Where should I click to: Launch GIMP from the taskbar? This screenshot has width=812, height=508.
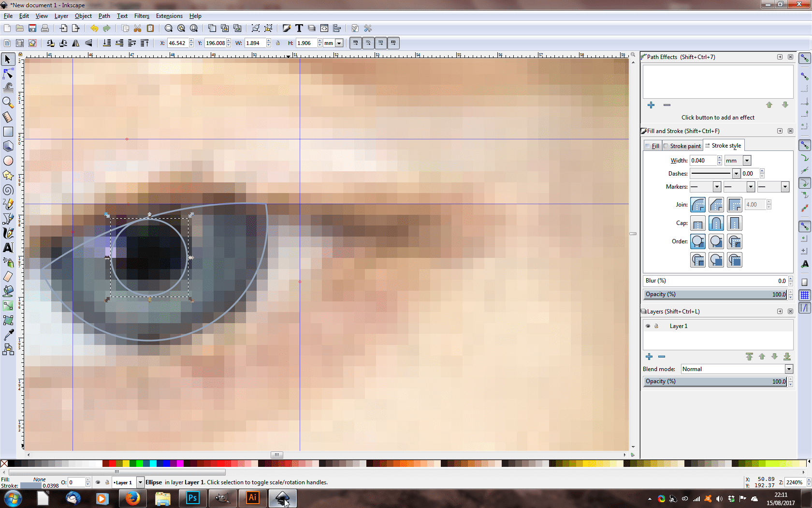pyautogui.click(x=222, y=498)
